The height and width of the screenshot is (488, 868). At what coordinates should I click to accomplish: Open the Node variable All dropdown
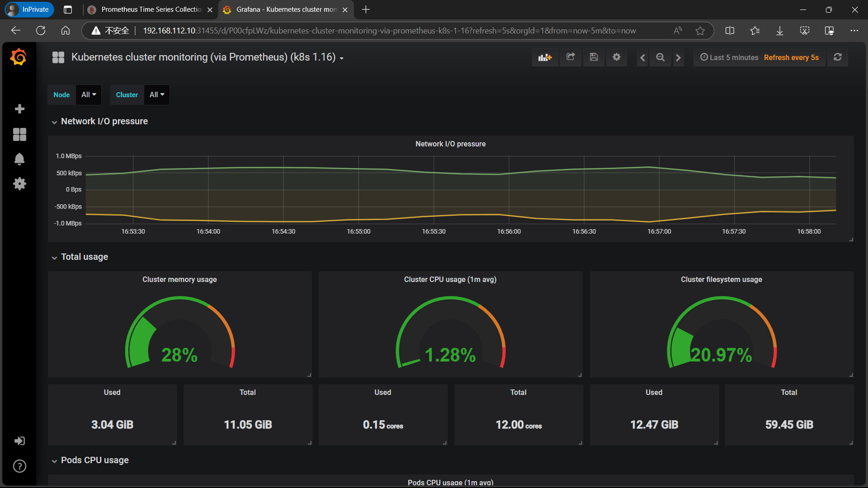point(89,95)
